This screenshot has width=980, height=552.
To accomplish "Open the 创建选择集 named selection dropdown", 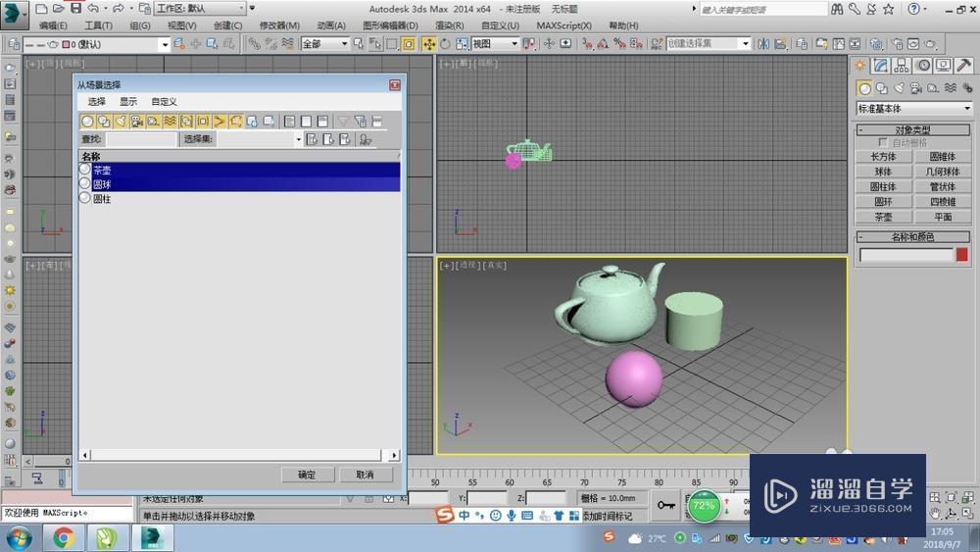I will pyautogui.click(x=708, y=44).
